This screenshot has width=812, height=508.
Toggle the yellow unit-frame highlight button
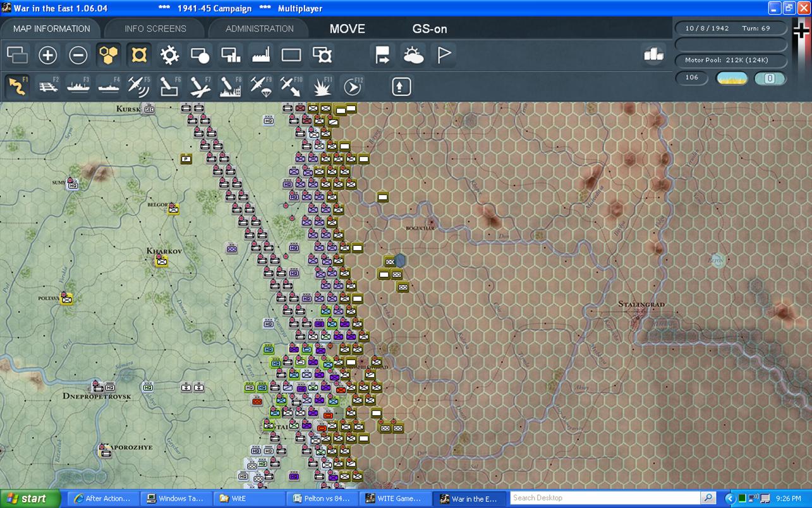tap(139, 56)
